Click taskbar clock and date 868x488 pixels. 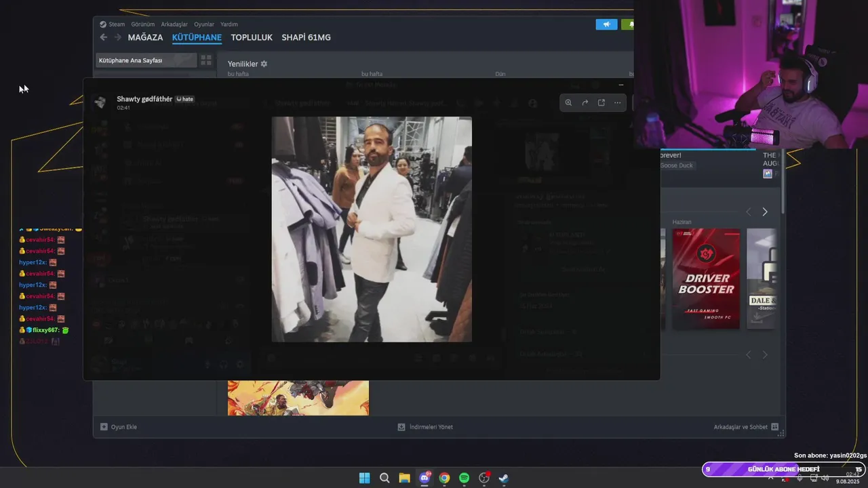[849, 478]
